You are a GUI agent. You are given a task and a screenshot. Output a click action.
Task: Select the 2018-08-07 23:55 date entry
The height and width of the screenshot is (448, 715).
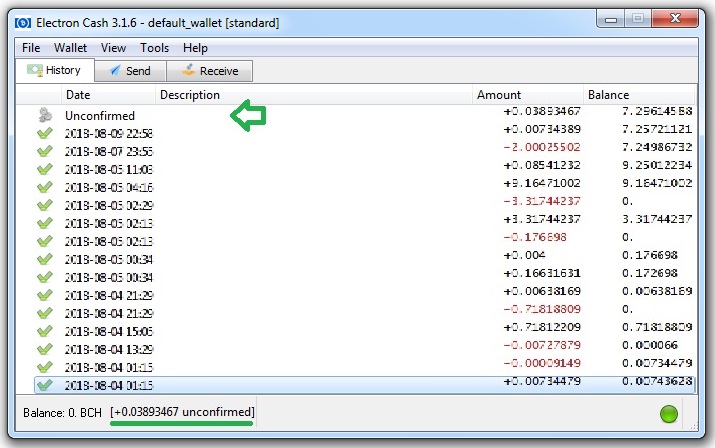point(109,151)
